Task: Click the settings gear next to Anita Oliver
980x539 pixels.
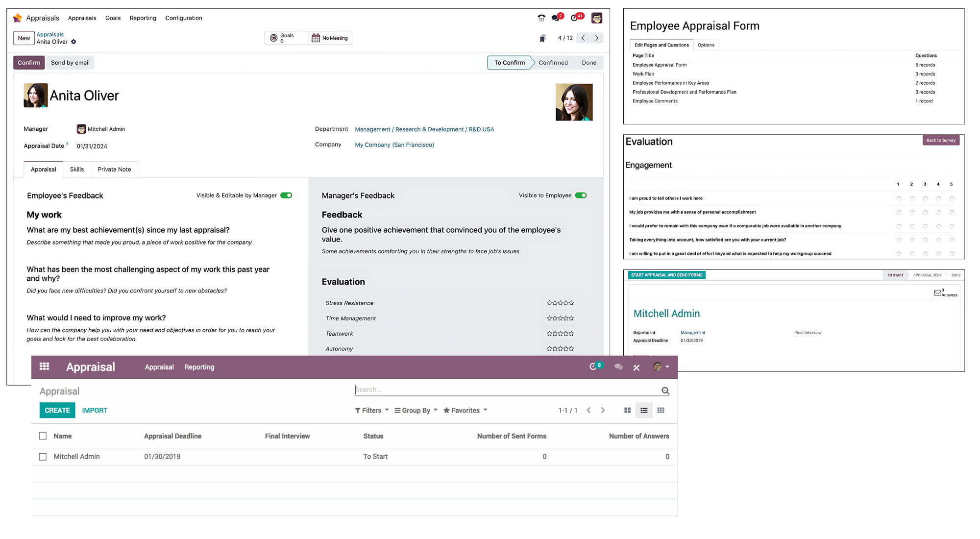Action: click(73, 42)
